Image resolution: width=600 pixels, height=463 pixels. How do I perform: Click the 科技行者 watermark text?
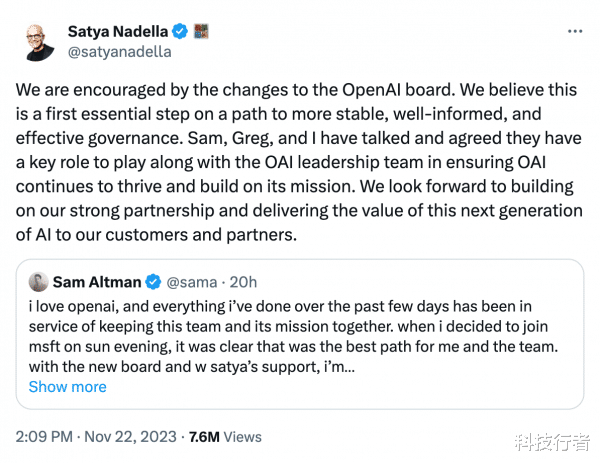(x=552, y=442)
